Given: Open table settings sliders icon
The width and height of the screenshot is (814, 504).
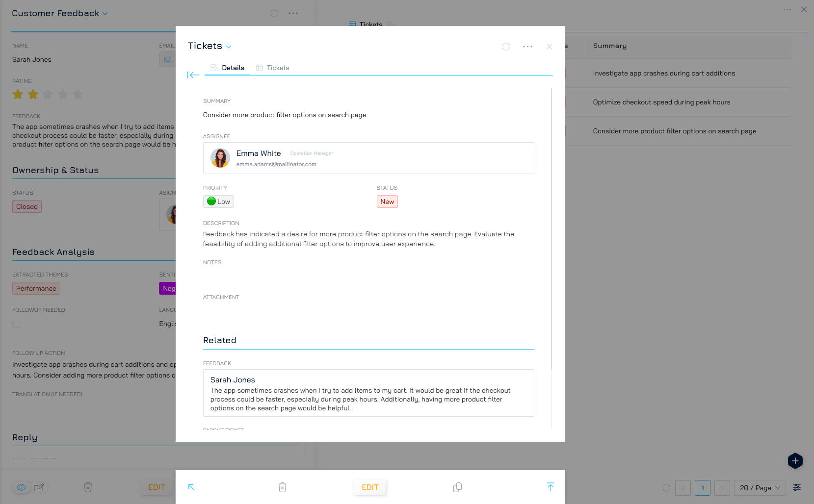Looking at the screenshot, I should coord(797,487).
